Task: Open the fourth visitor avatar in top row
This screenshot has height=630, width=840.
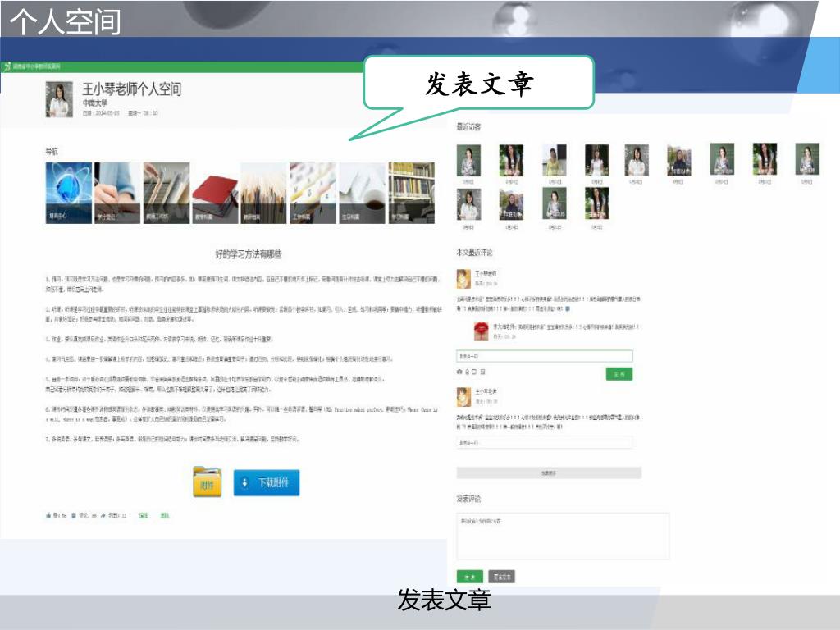Action: tap(597, 160)
